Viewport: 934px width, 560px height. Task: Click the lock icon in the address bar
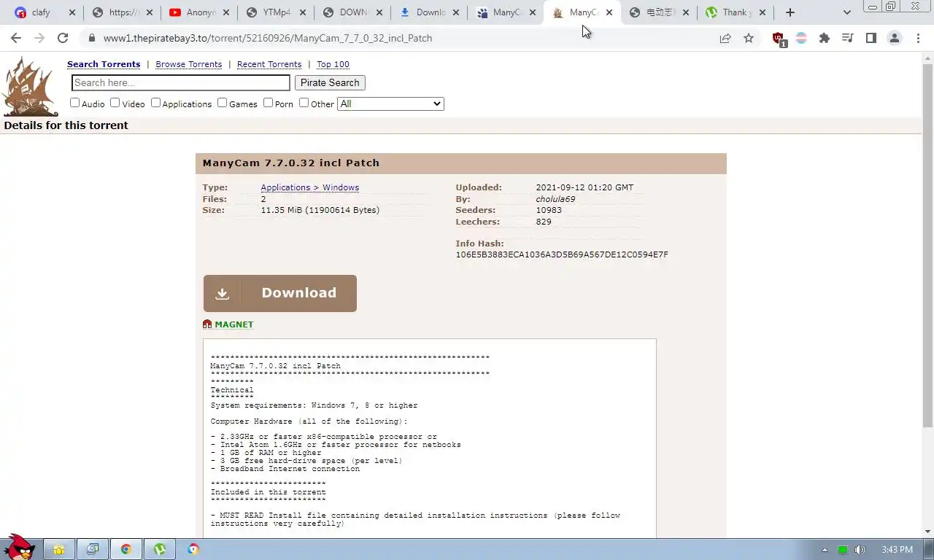(x=91, y=38)
